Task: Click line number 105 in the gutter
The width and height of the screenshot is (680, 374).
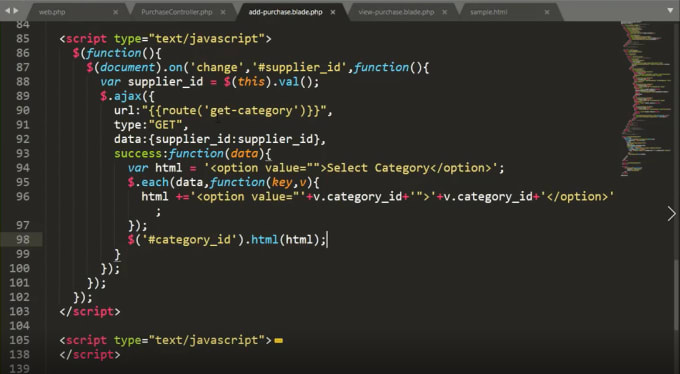Action: tap(20, 340)
